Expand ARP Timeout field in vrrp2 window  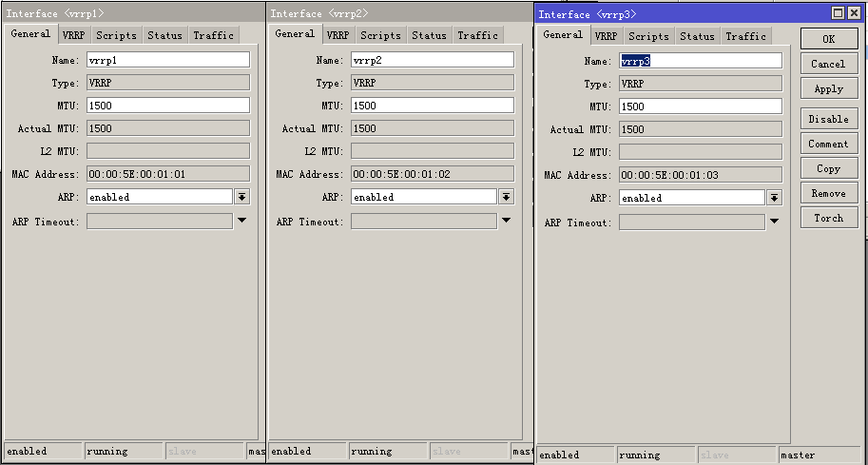point(506,221)
